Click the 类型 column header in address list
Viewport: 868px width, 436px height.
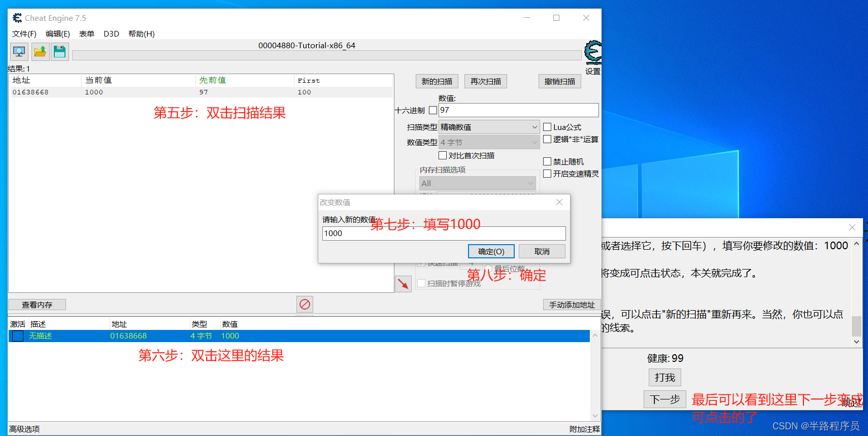tap(205, 324)
